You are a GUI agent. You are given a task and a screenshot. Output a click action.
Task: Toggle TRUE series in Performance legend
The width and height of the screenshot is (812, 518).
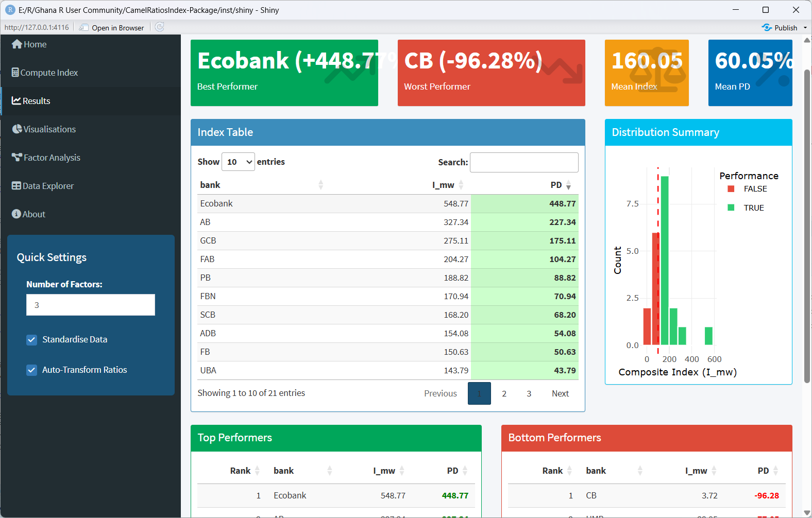click(746, 208)
